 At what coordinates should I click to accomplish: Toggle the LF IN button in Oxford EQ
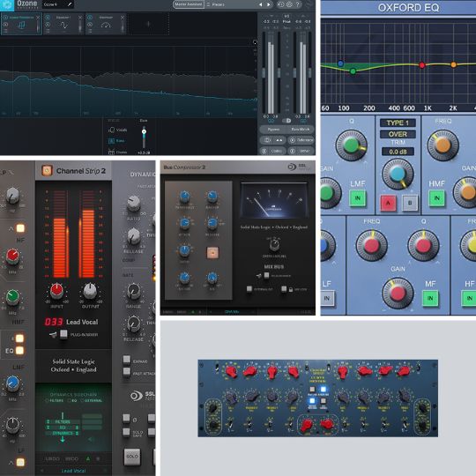click(x=327, y=298)
